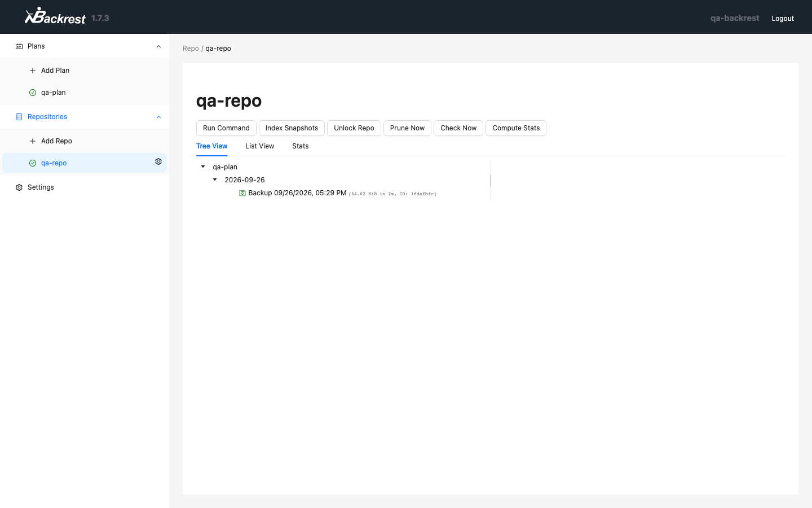Click the backup snapshot save icon
This screenshot has height=508, width=812.
(242, 193)
